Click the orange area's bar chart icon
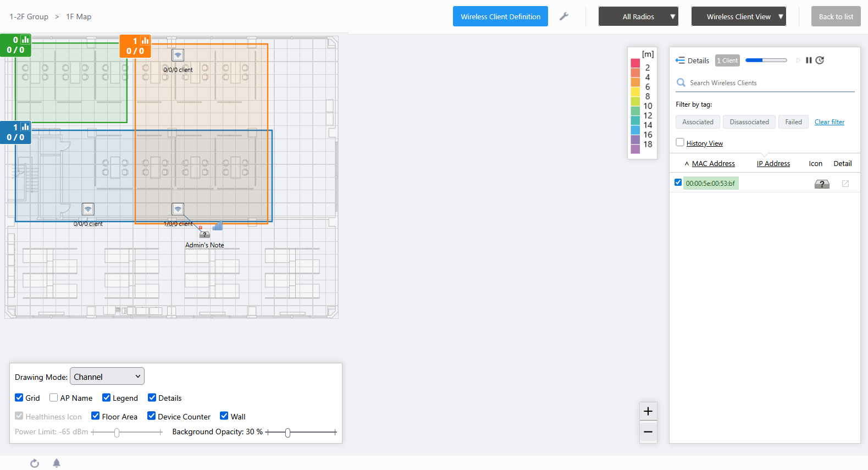This screenshot has width=868, height=470. pyautogui.click(x=145, y=41)
